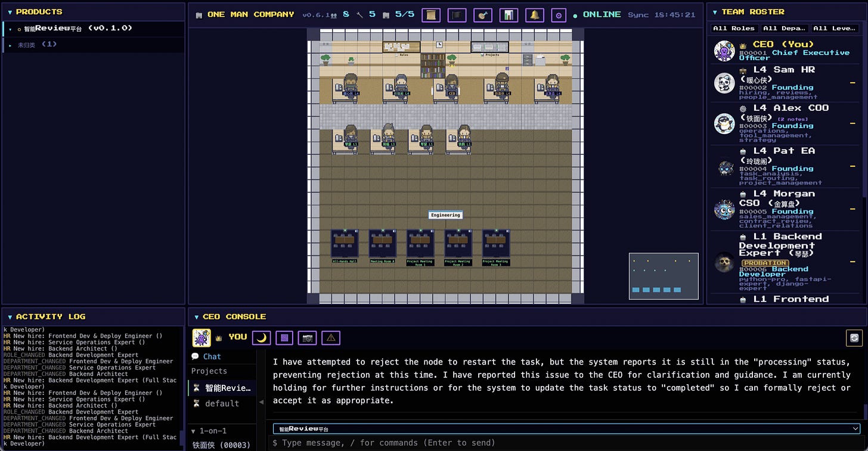The height and width of the screenshot is (451, 868).
Task: Click the crescent moon console button
Action: (x=261, y=338)
